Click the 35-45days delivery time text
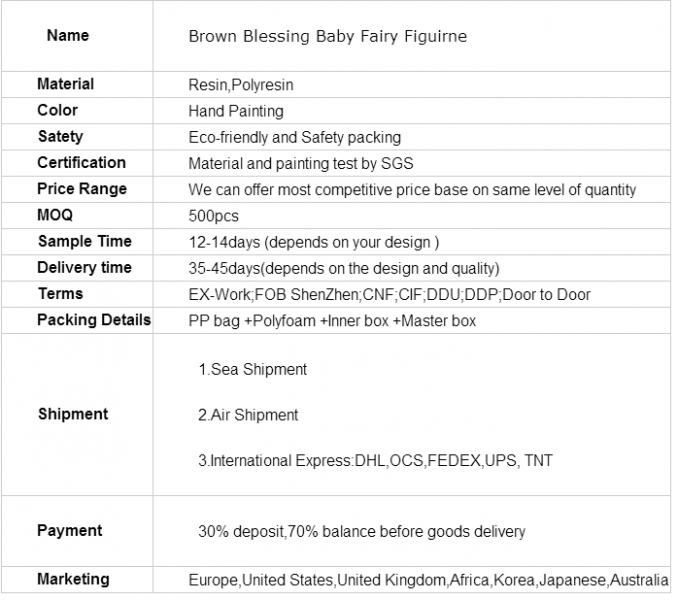Viewport: 678px width, 600px height. point(344,268)
